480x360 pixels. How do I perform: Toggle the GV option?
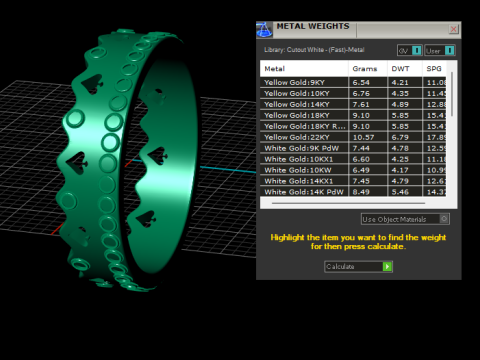(x=410, y=51)
